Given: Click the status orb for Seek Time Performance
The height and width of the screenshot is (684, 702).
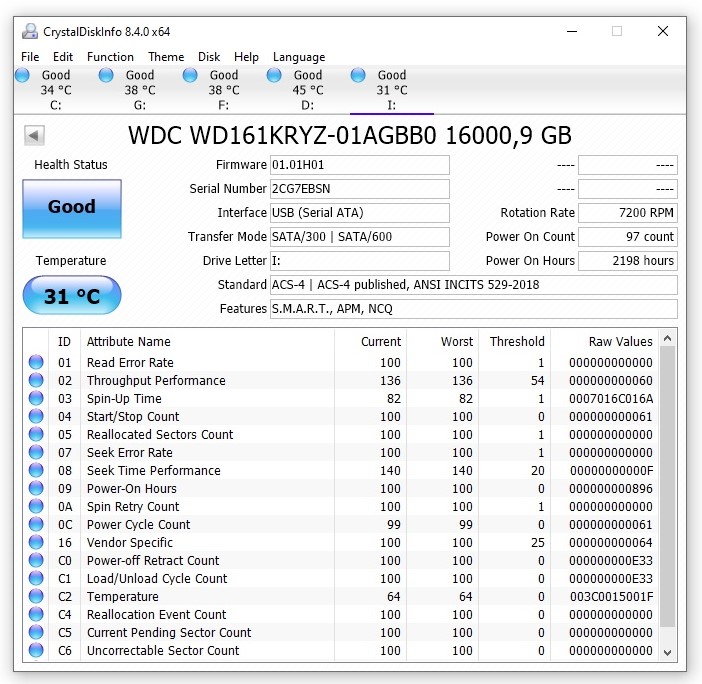Looking at the screenshot, I should coord(36,470).
